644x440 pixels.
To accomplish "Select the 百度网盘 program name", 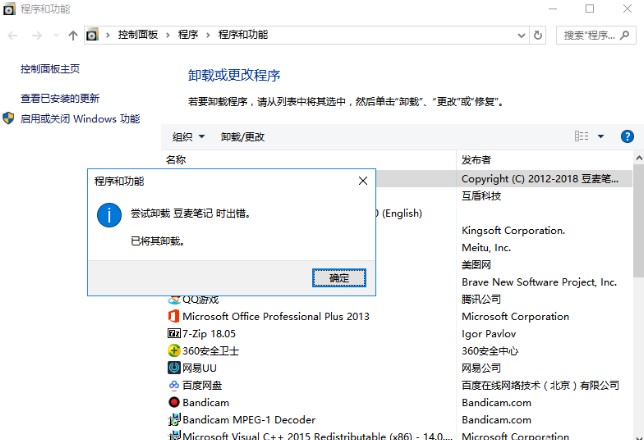I will coord(202,385).
